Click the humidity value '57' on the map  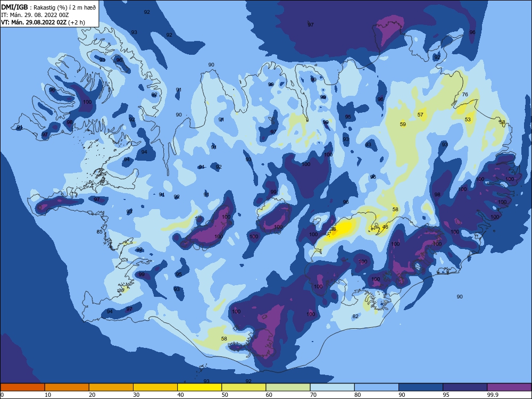coord(420,115)
